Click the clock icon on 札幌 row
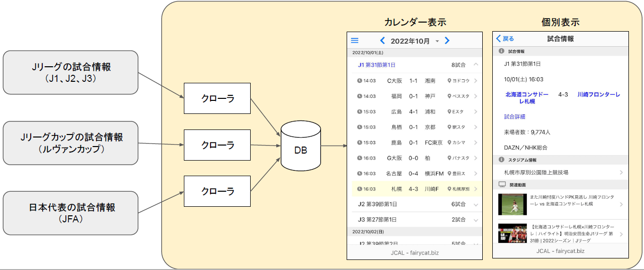Screen dimensions: 644x270 (x=359, y=189)
